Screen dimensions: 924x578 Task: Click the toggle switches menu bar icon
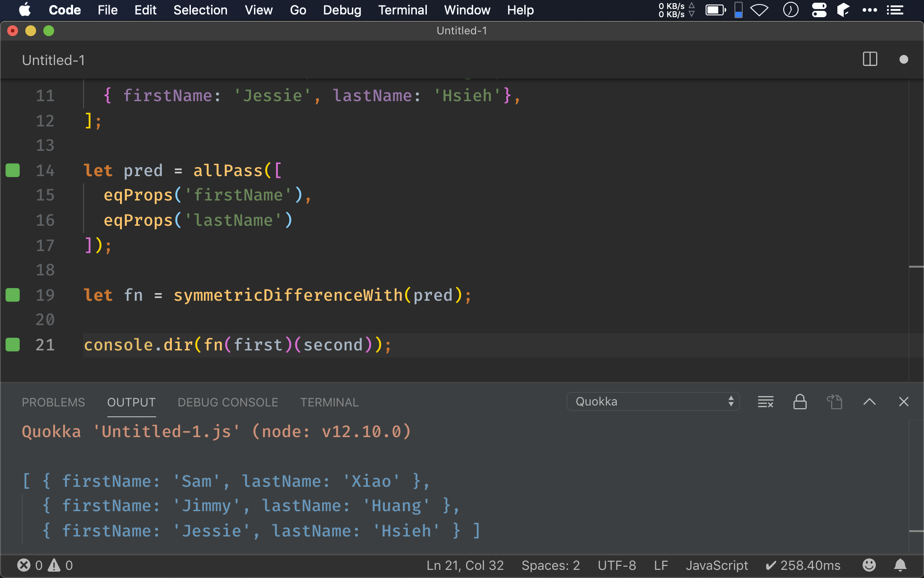pyautogui.click(x=819, y=10)
